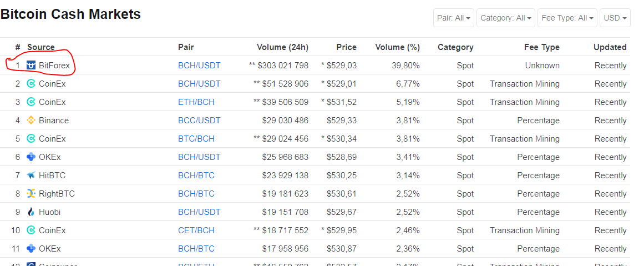Open the USD currency dropdown
Viewport: 644px width, 266px height.
[x=615, y=18]
